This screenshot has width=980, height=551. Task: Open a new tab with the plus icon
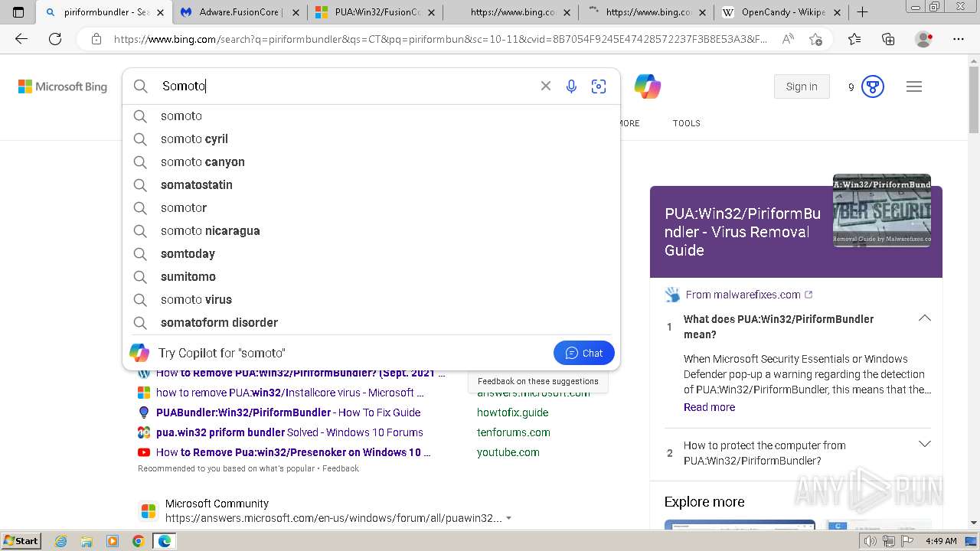pos(862,12)
